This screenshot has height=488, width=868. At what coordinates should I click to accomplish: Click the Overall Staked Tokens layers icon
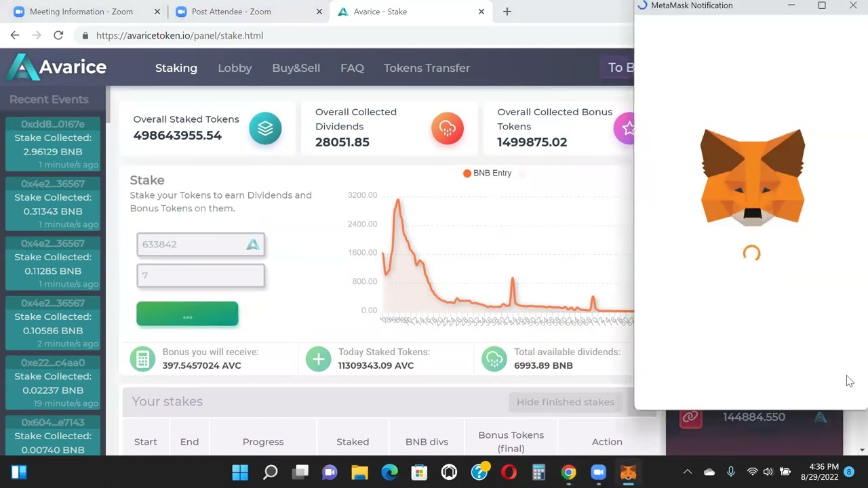[265, 128]
